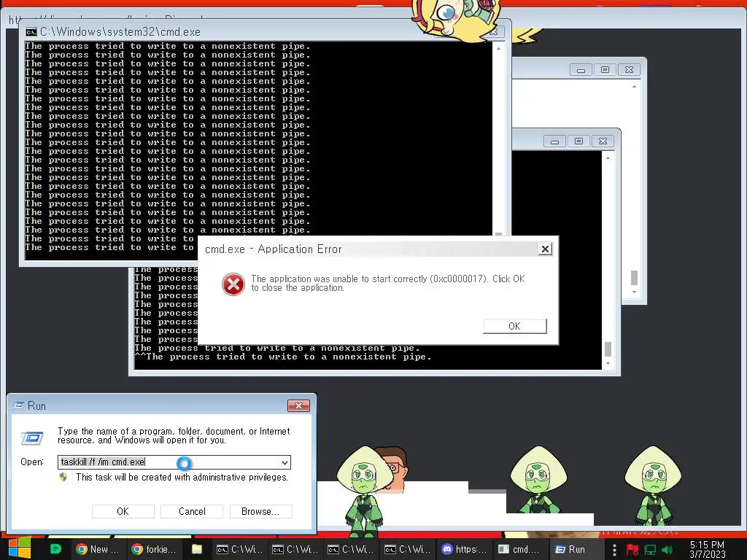This screenshot has height=560, width=747.
Task: Click the UAC shield icon in Run dialog
Action: [63, 477]
